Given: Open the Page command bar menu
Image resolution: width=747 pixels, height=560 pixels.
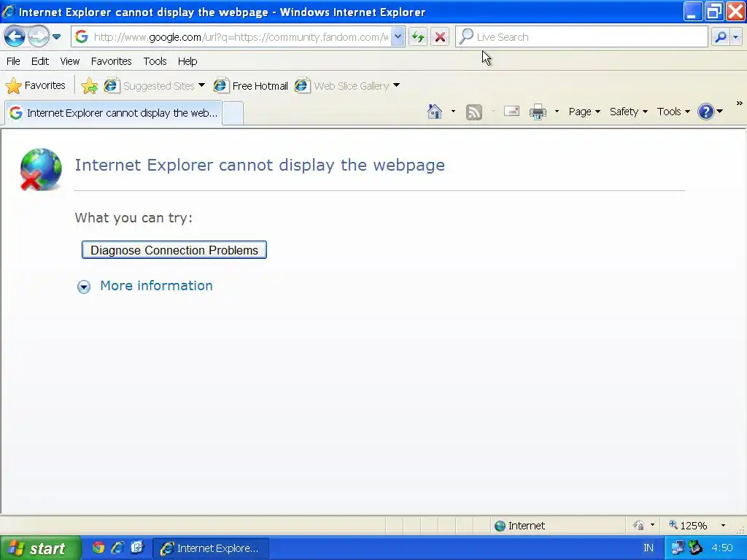Looking at the screenshot, I should (584, 112).
